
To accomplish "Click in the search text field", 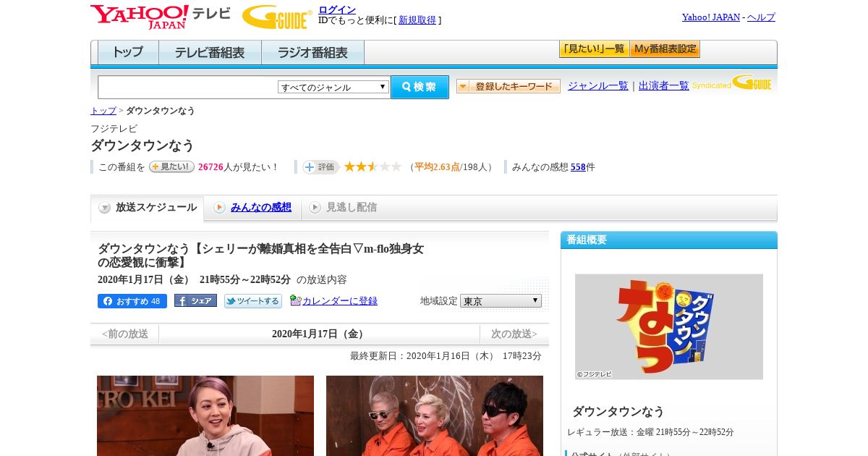I will pos(188,87).
